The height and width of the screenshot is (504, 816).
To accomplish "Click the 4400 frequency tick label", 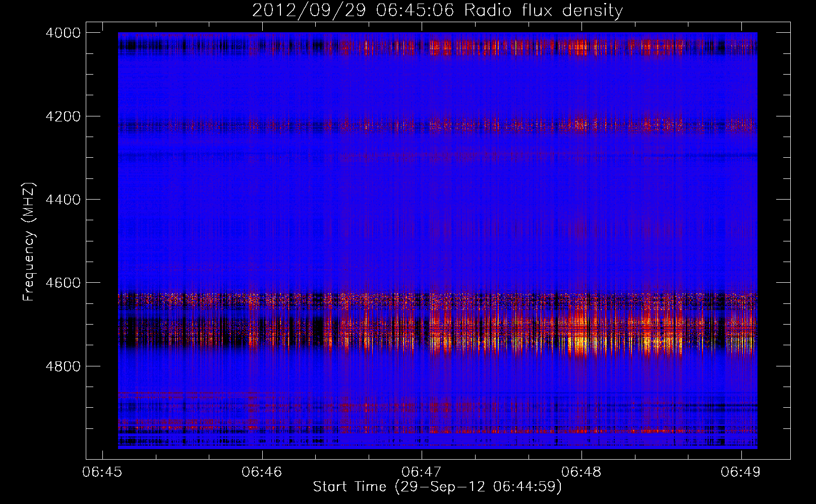I will pyautogui.click(x=63, y=200).
